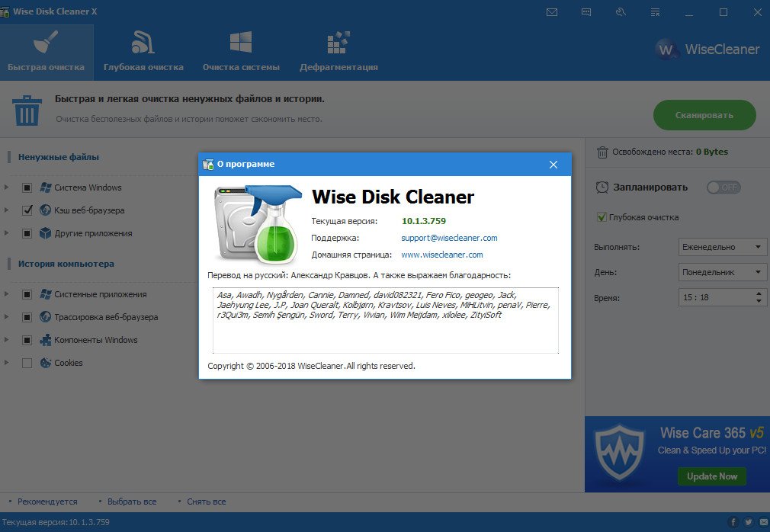770x532 pixels.
Task: Switch to Быстрая очистка tab
Action: tap(47, 52)
